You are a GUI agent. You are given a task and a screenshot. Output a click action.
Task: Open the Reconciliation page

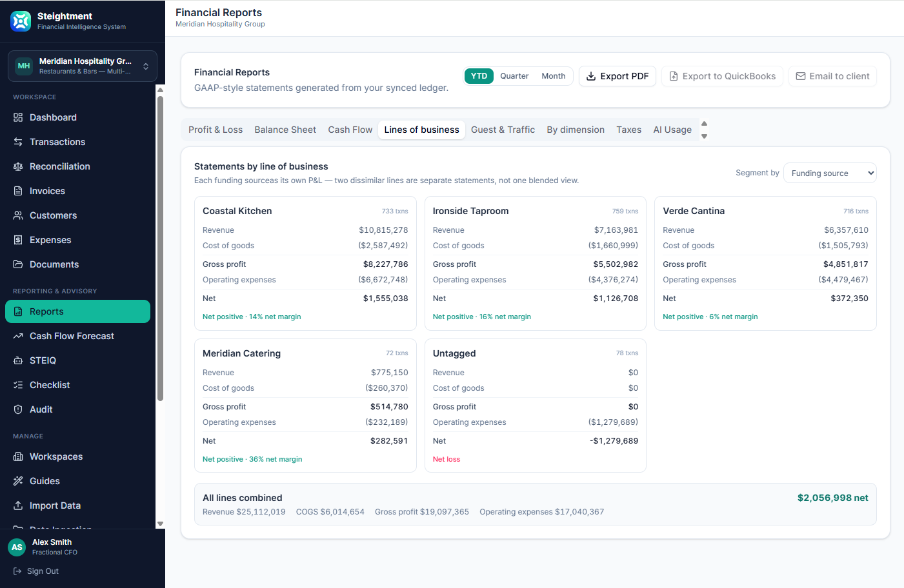(x=77, y=166)
